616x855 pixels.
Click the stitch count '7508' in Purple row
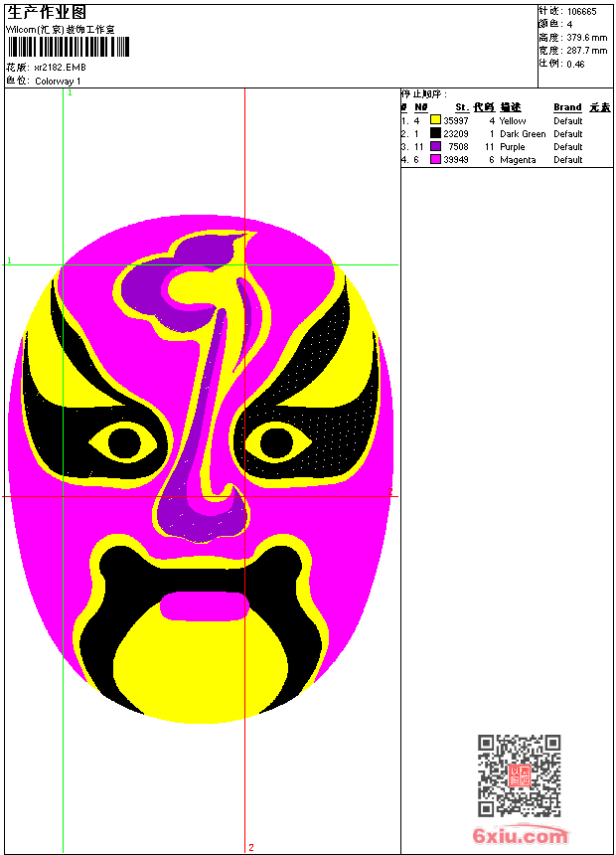click(x=458, y=147)
